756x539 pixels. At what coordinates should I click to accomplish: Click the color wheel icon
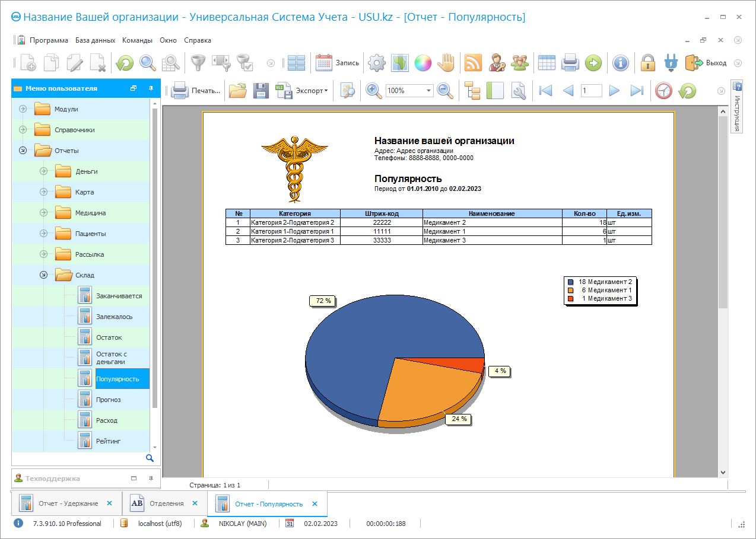coord(423,63)
